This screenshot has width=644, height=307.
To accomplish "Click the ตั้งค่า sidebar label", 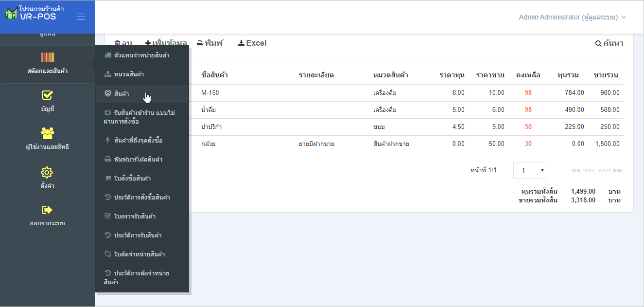I will tap(47, 186).
